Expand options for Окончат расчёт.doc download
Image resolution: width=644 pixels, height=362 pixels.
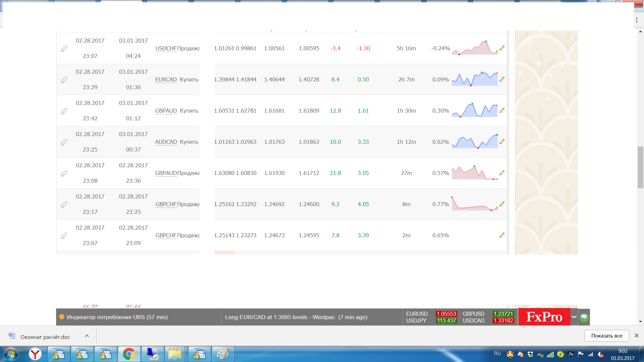(87, 336)
